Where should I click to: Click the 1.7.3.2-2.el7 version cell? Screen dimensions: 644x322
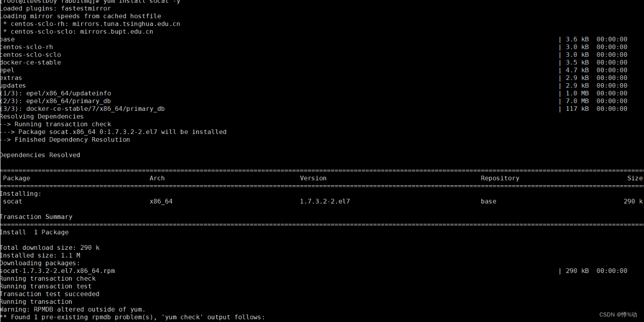pyautogui.click(x=325, y=201)
